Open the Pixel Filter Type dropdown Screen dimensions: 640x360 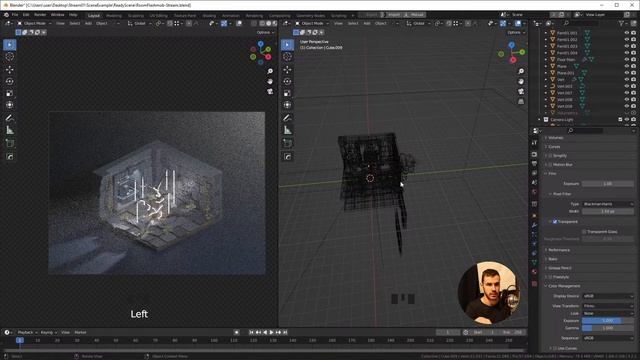click(x=608, y=204)
